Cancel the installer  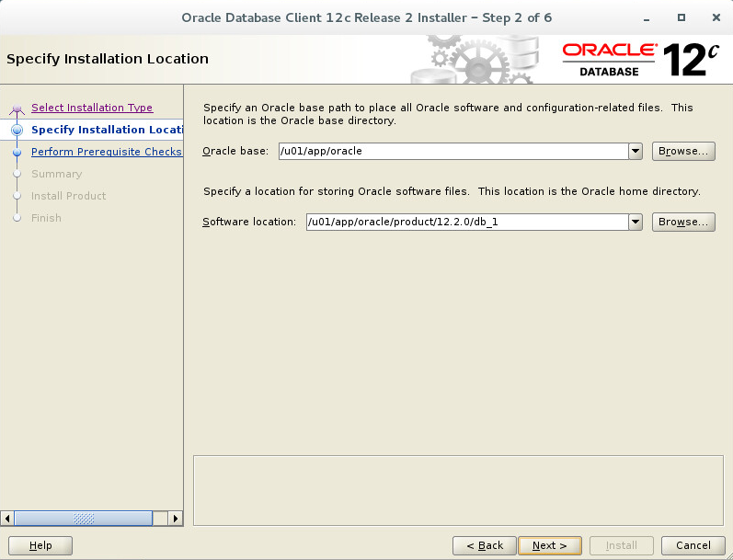[693, 545]
